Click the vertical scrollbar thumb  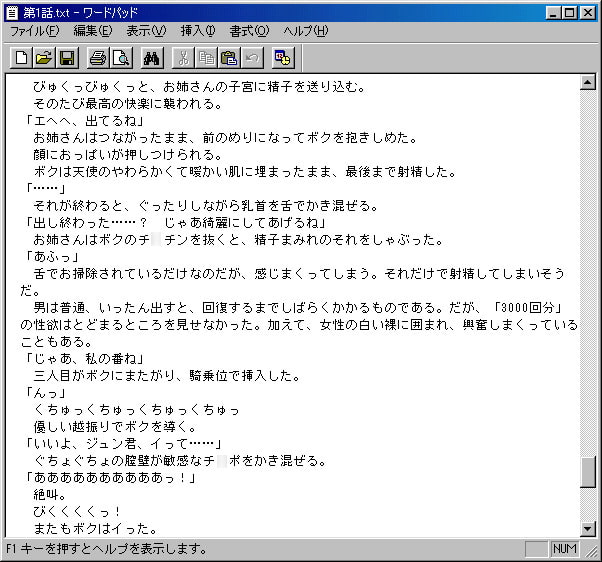coord(588,472)
